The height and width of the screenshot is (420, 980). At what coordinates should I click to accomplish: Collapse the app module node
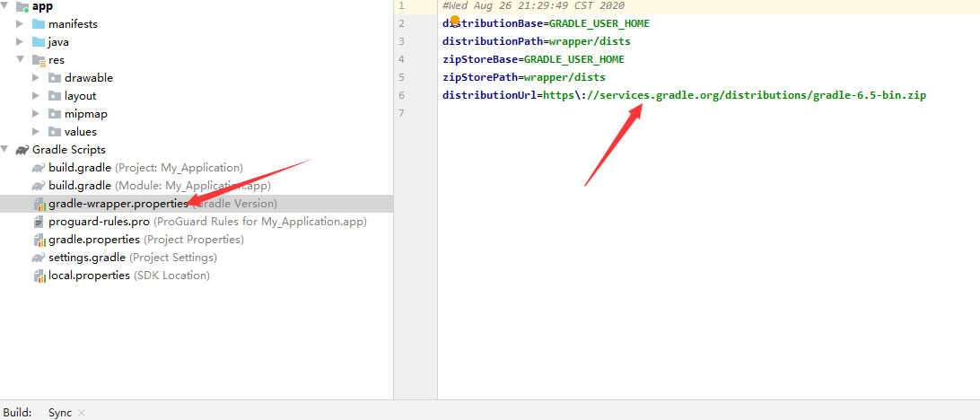5,6
